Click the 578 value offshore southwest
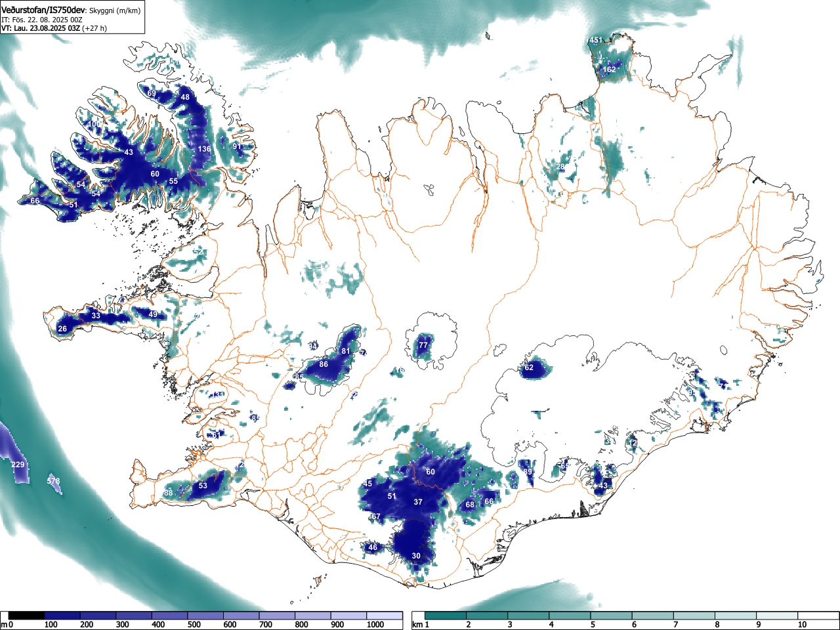 tap(54, 481)
